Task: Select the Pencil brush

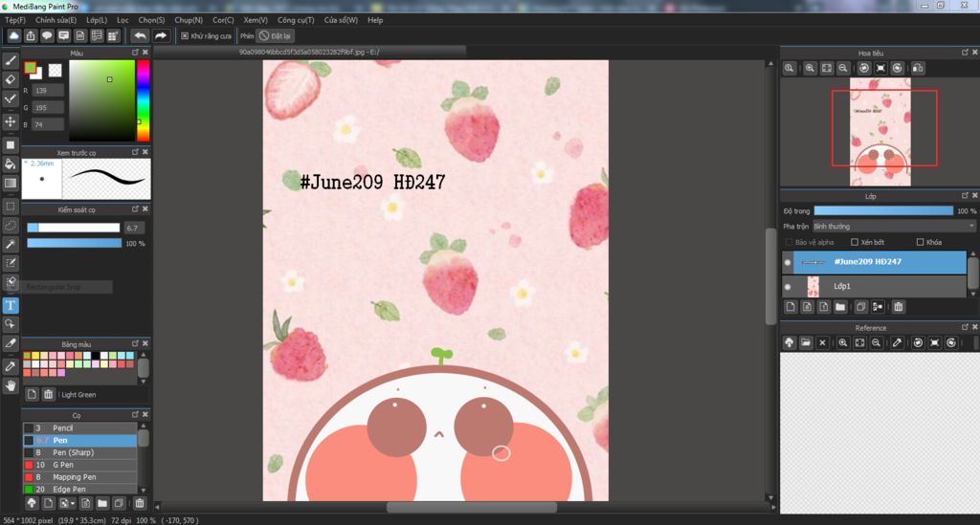Action: [x=80, y=428]
